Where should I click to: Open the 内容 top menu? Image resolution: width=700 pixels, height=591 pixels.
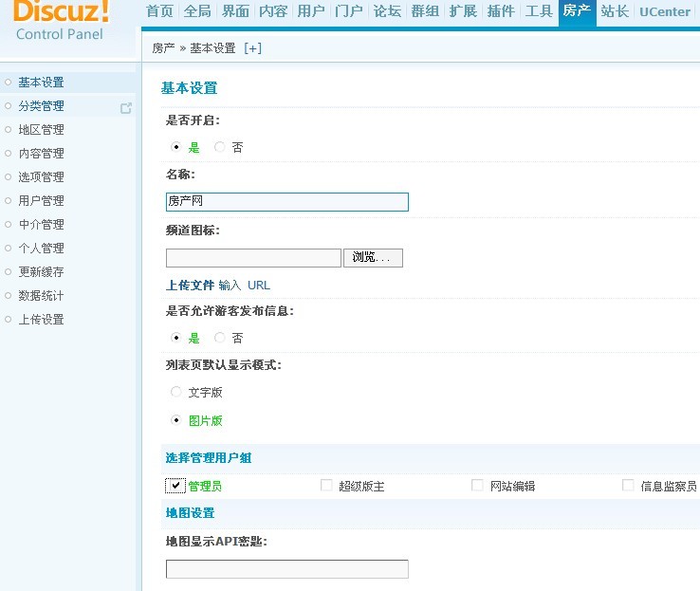(273, 11)
